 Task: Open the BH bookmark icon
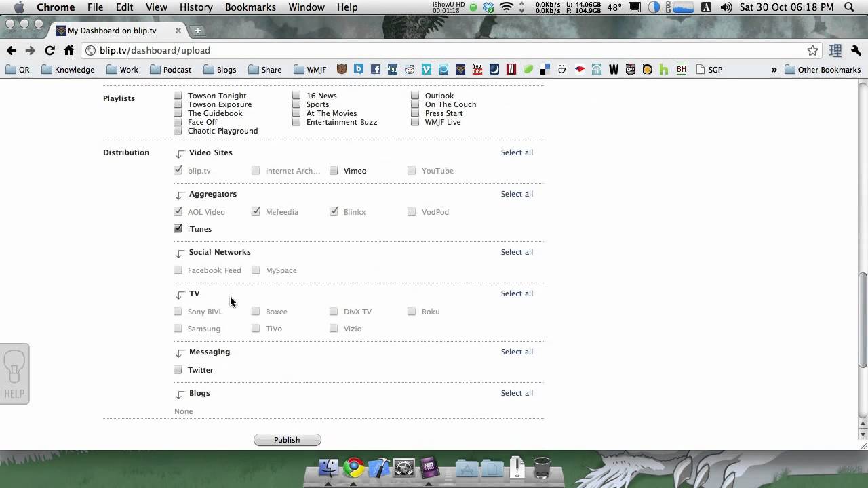point(682,69)
